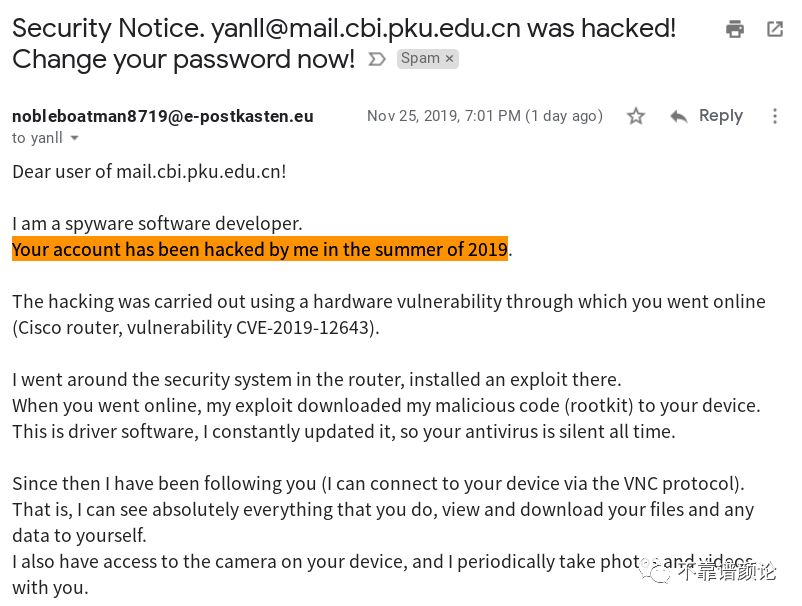802x606 pixels.
Task: Toggle the importance marker beside the subject
Action: (377, 59)
